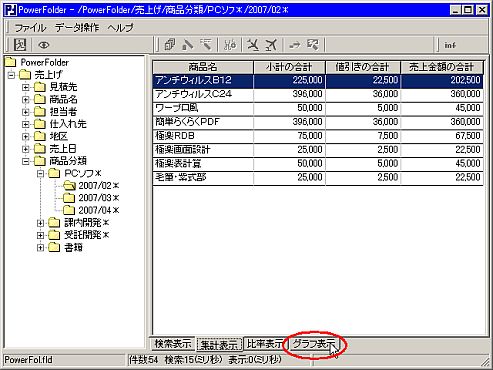Expand the 見積先 folder node
Image resolution: width=493 pixels, height=370 pixels.
click(x=26, y=87)
